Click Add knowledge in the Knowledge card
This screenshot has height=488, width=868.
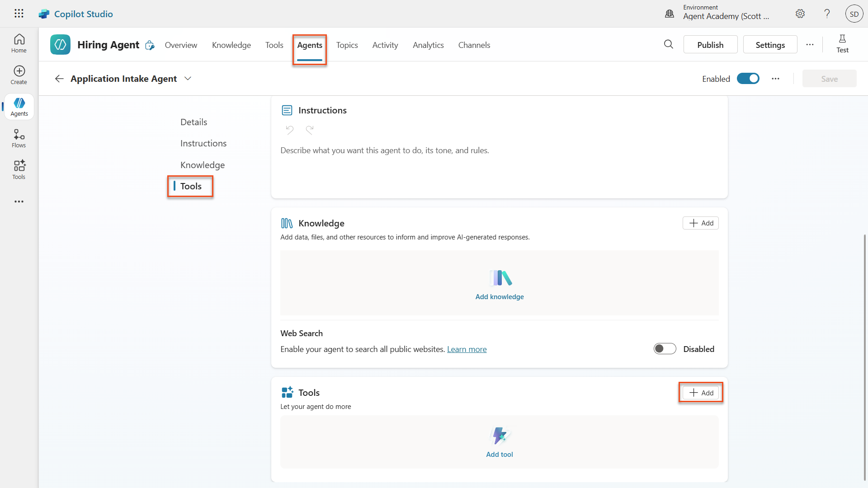[499, 296]
